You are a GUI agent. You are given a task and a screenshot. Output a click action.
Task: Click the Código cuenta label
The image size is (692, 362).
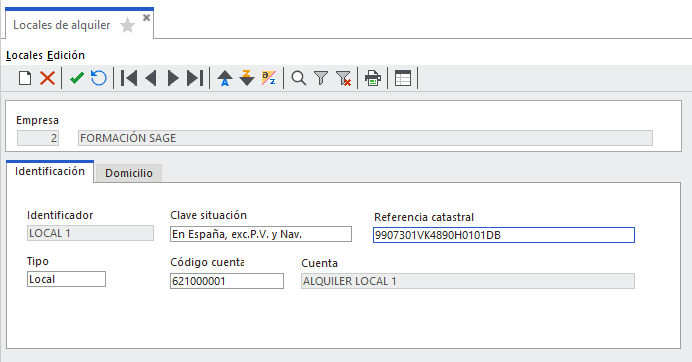pyautogui.click(x=207, y=262)
